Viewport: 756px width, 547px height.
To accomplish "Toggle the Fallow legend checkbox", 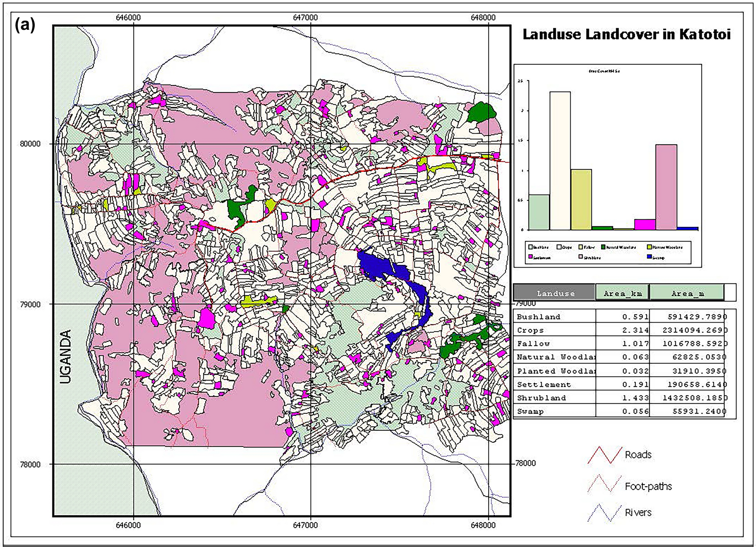I will point(580,247).
